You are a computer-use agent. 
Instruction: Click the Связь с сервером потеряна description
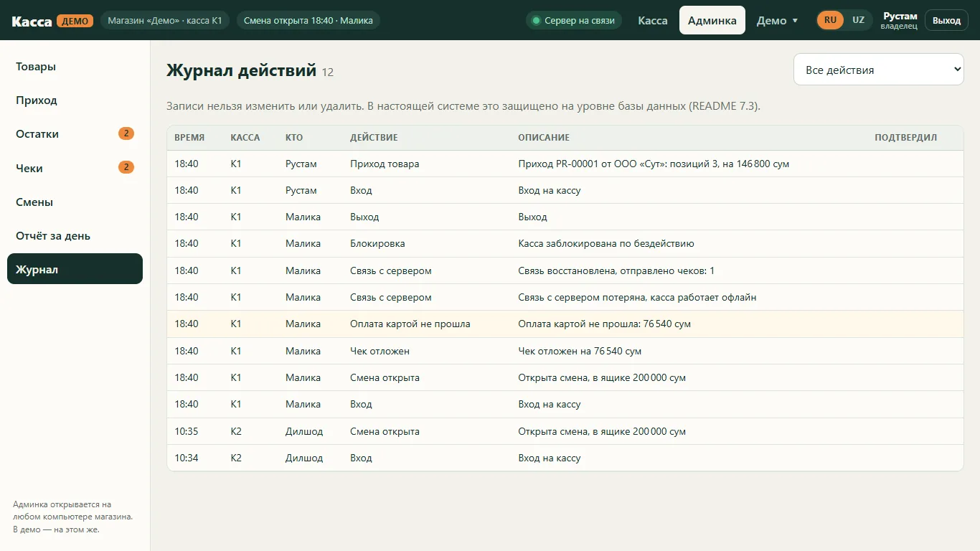638,297
